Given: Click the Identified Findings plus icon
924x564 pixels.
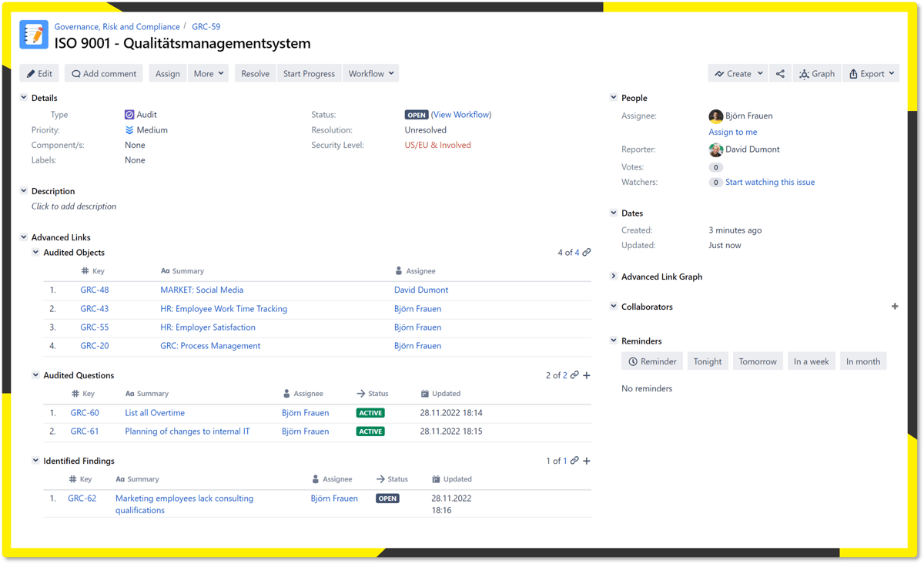Looking at the screenshot, I should 587,460.
